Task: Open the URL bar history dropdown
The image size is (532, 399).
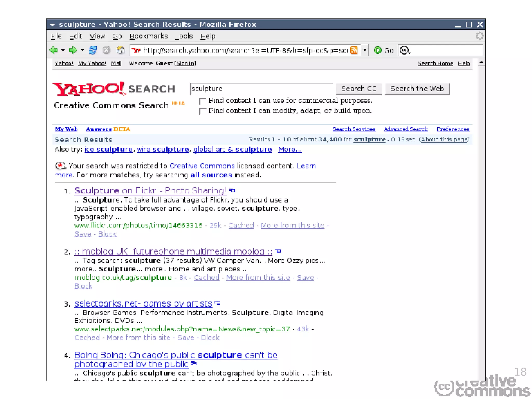Action: coord(365,50)
